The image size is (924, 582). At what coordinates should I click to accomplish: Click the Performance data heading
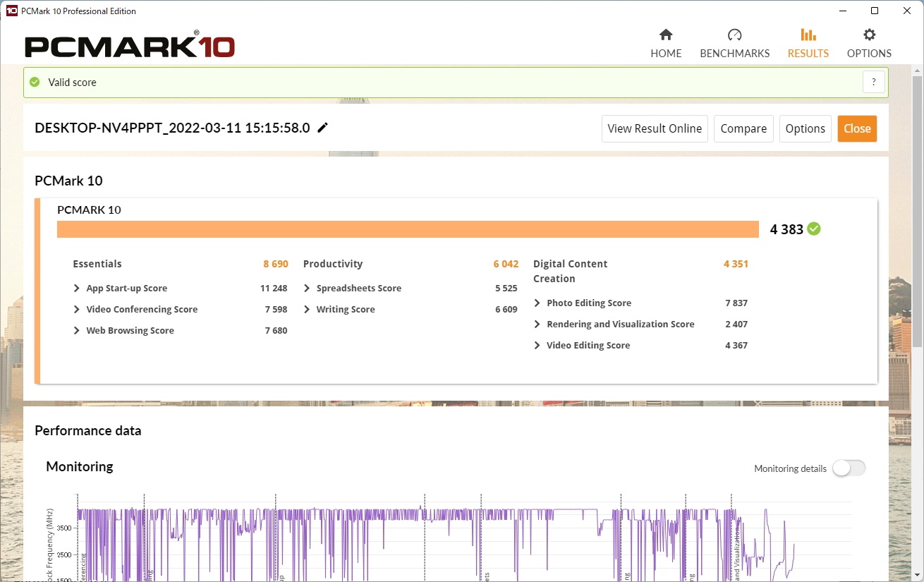point(88,431)
